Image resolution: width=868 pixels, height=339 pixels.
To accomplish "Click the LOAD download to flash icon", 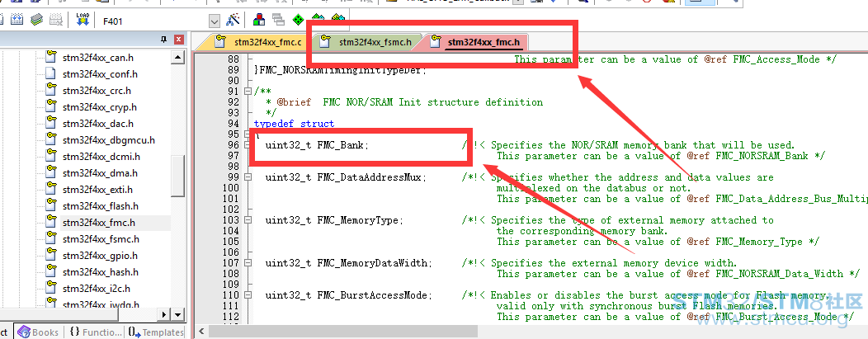I will click(x=83, y=21).
